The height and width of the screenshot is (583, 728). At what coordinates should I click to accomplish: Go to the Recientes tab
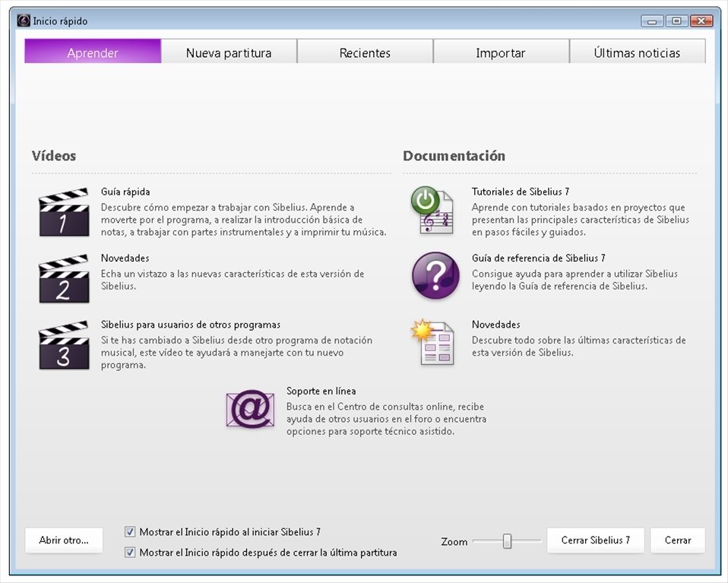click(365, 51)
